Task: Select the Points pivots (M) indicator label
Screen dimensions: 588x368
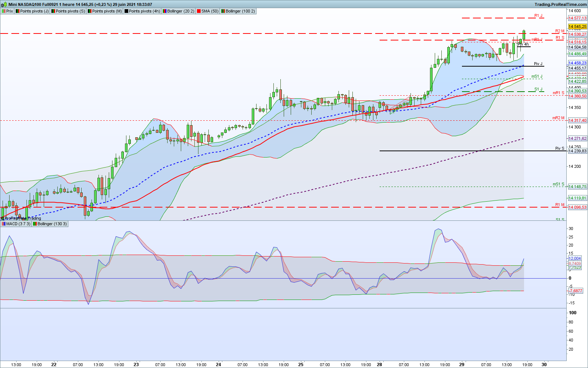Action: click(105, 11)
